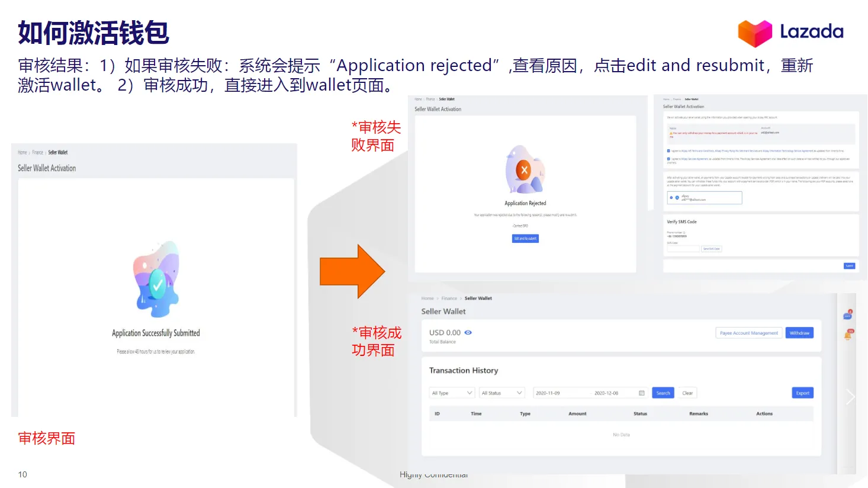Screen dimensions: 868x488
Task: Toggle the balance visibility eye icon
Action: [x=469, y=333]
